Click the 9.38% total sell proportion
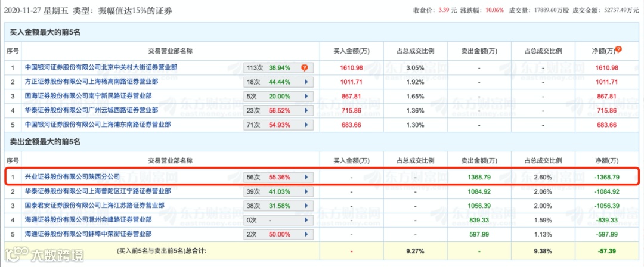 [543, 250]
